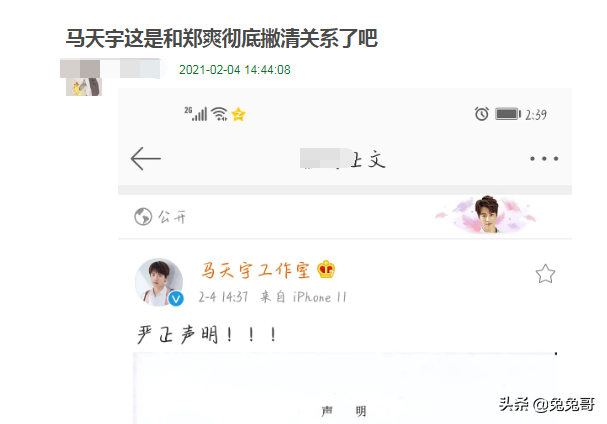
Task: Open 马天宇工作室 profile avatar
Action: tap(159, 282)
